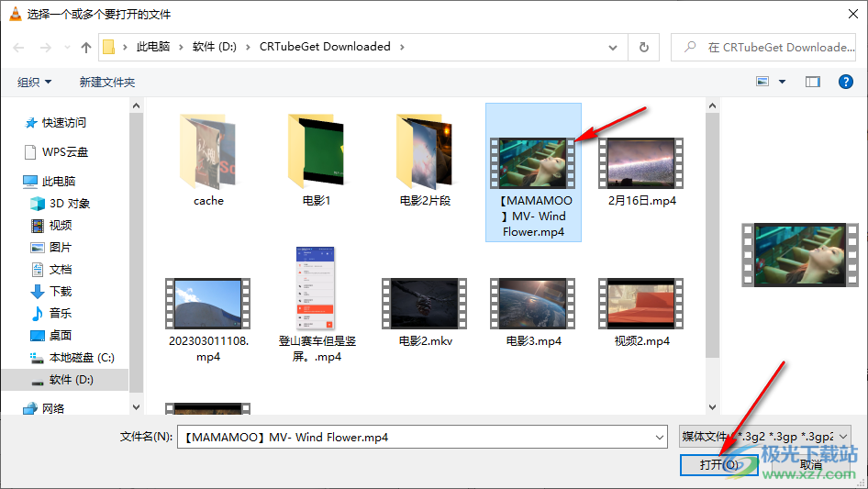
Task: Expand address bar history dropdown
Action: pos(613,47)
